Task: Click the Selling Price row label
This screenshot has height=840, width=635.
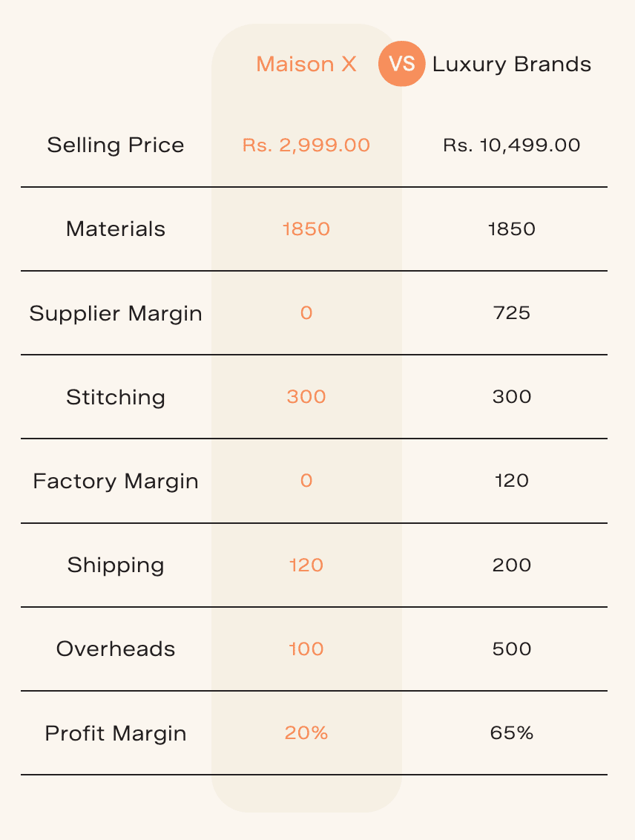Action: (x=116, y=145)
